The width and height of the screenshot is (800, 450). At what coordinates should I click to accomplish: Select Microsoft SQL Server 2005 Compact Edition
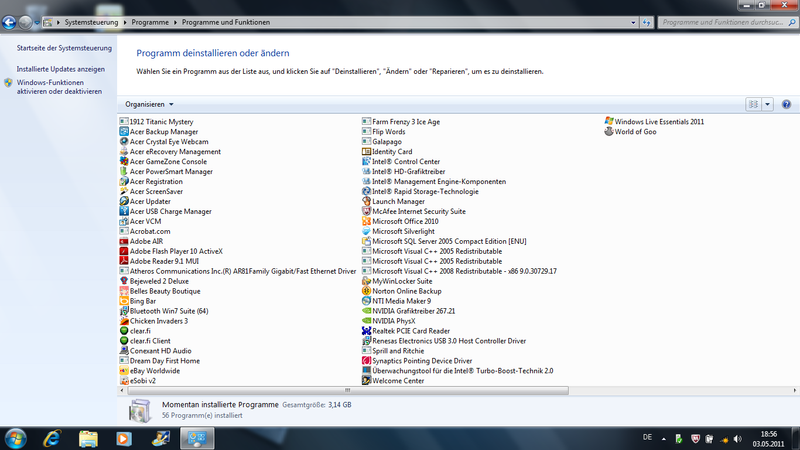pos(444,241)
